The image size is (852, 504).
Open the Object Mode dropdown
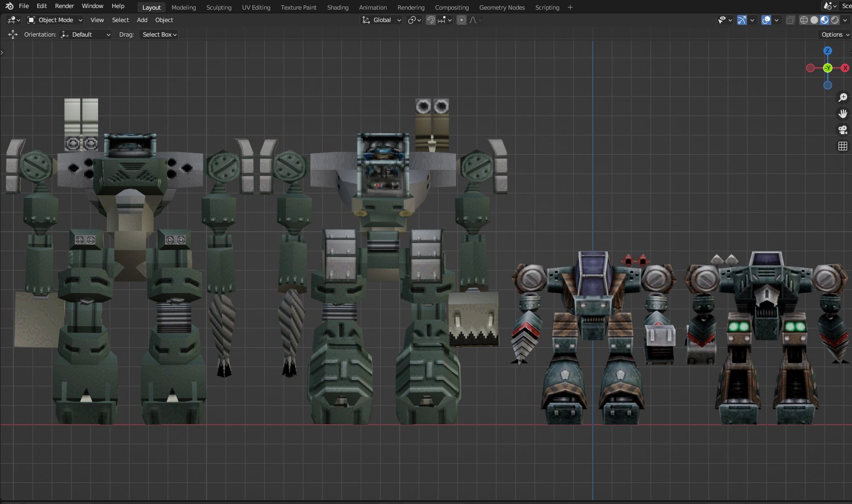55,20
